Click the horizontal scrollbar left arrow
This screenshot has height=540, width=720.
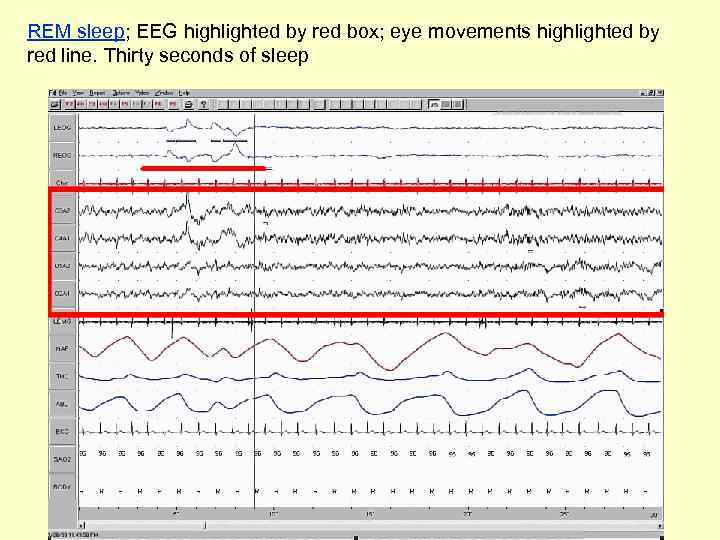(x=82, y=526)
